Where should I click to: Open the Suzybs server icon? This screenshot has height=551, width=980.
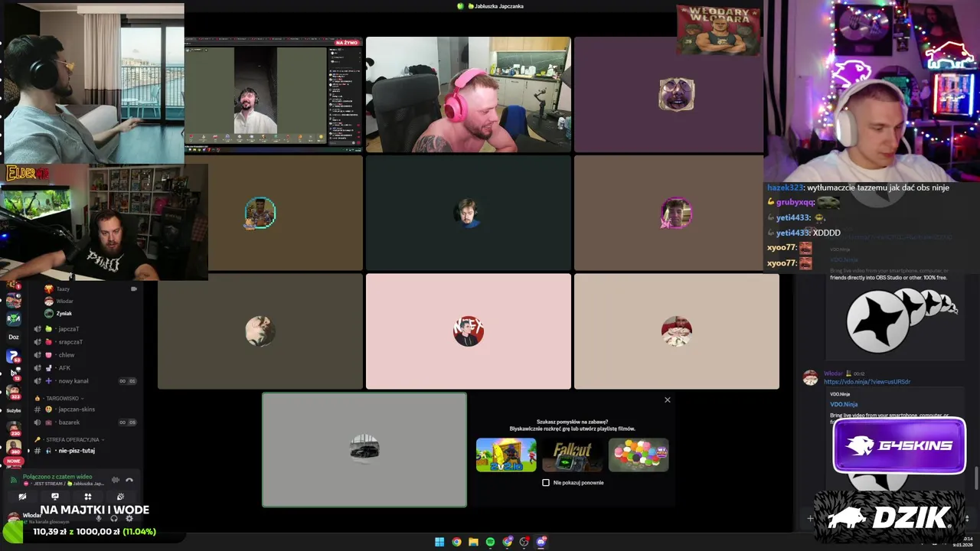(x=13, y=410)
